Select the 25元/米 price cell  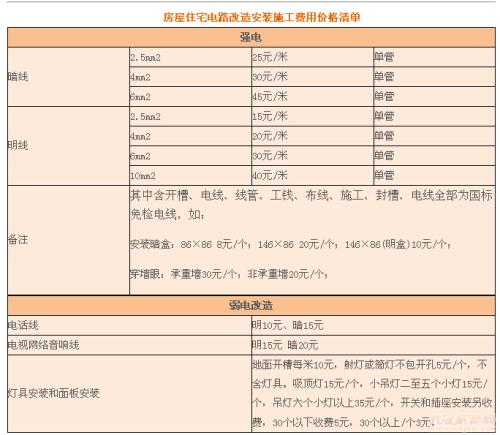312,57
